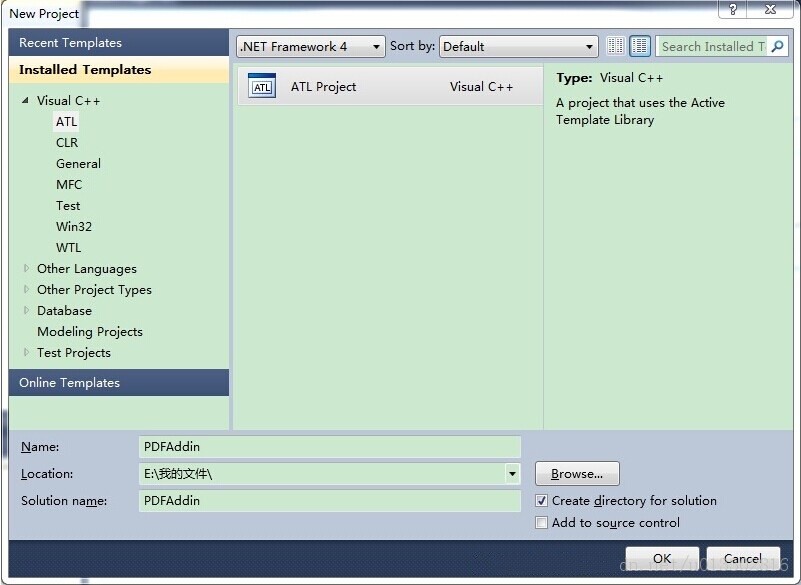Viewport: 801px width, 585px height.
Task: Select ATL in the template tree
Action: (x=66, y=122)
